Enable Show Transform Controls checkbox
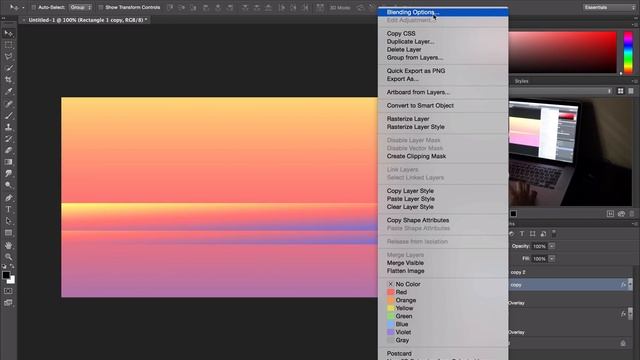 pos(100,7)
